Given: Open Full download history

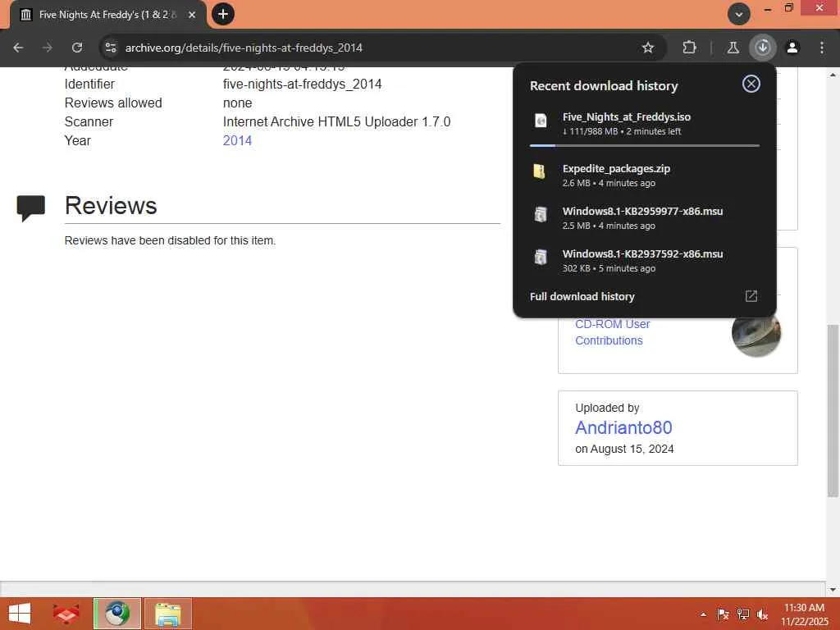Looking at the screenshot, I should click(x=582, y=296).
